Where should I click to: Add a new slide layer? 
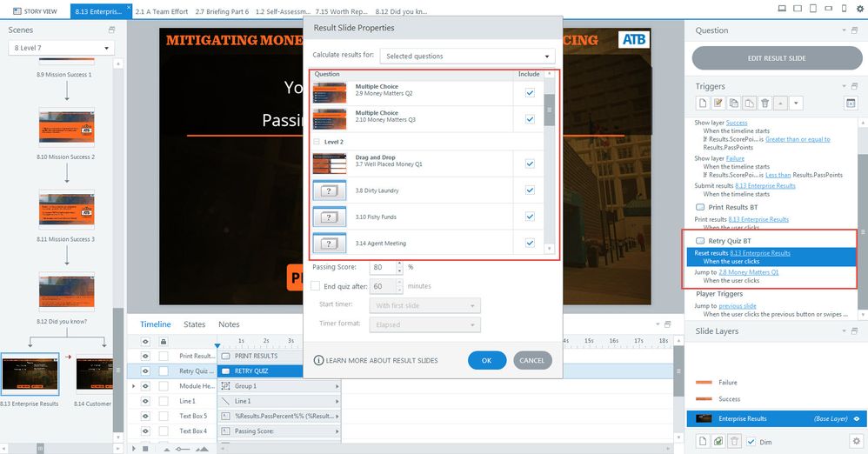703,441
